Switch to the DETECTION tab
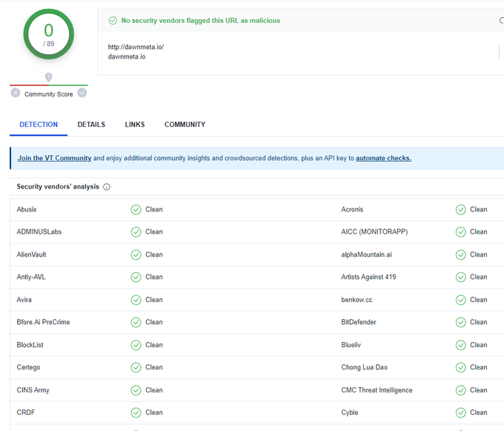The height and width of the screenshot is (431, 504). [x=39, y=125]
